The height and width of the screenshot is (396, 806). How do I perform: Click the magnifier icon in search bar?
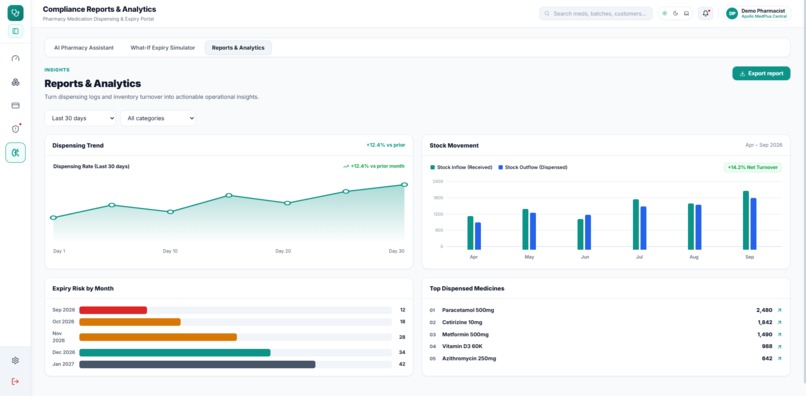pyautogui.click(x=547, y=14)
